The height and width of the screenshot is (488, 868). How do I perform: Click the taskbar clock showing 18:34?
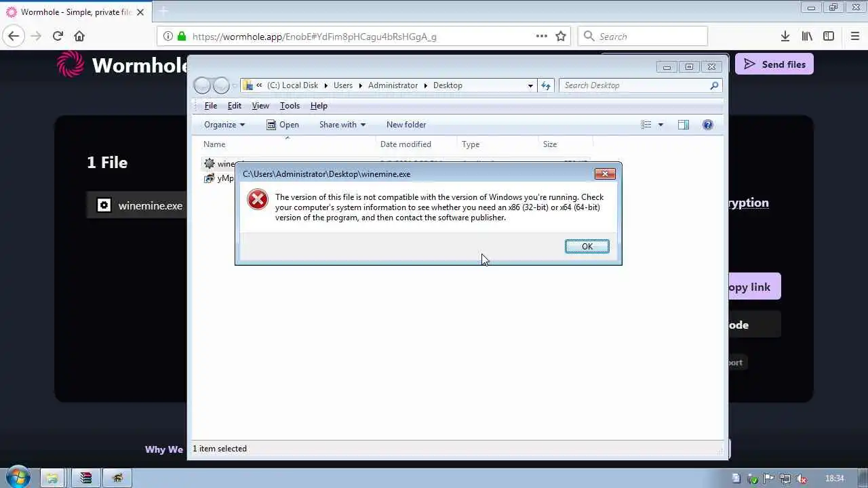(x=835, y=479)
